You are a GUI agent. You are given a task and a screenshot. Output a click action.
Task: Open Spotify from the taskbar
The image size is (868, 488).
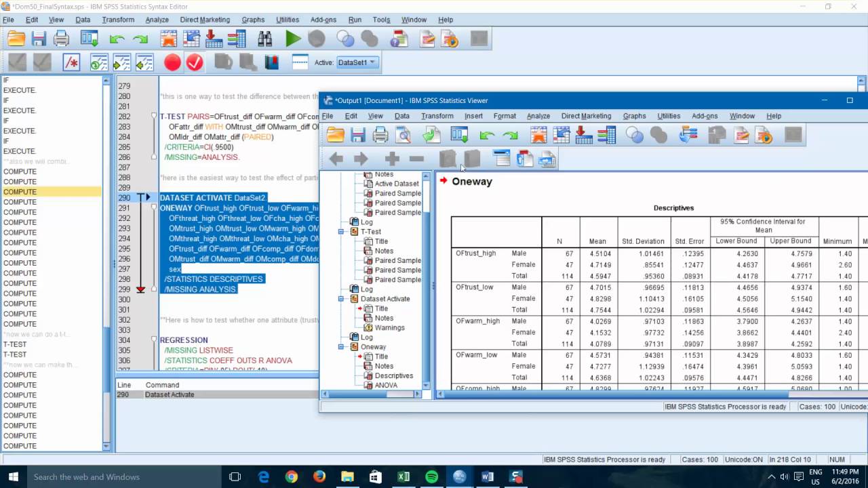click(x=431, y=476)
